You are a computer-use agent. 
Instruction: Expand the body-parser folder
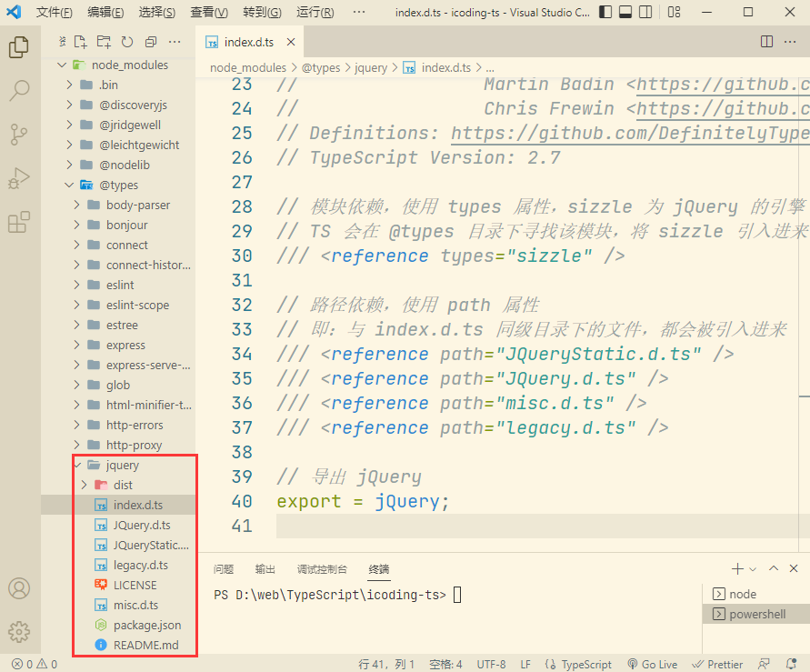click(x=118, y=206)
